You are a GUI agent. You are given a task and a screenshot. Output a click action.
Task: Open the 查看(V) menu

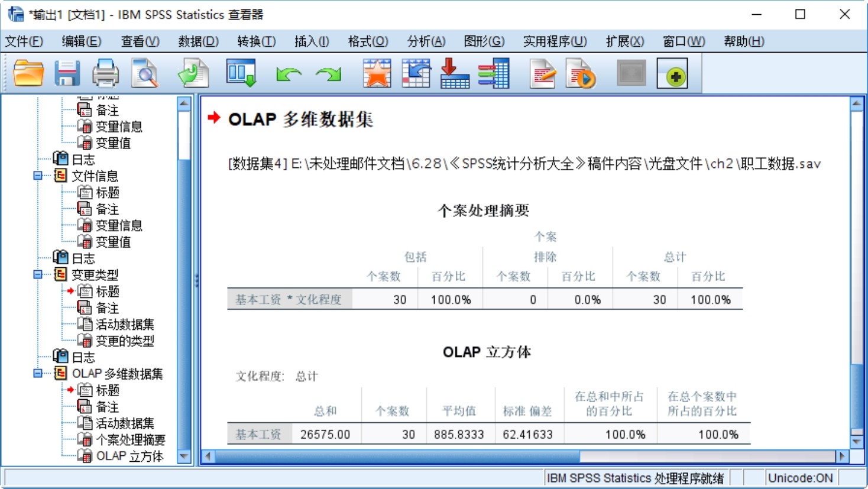(x=140, y=41)
